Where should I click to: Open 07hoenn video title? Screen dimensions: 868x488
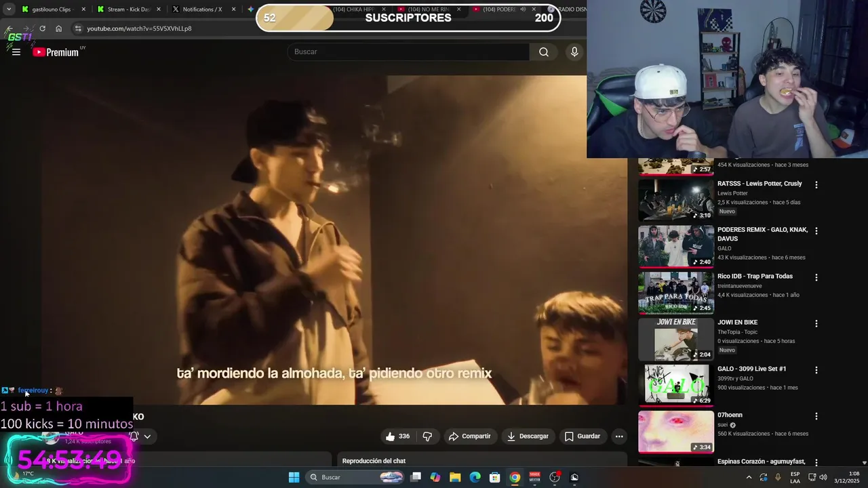coord(730,415)
